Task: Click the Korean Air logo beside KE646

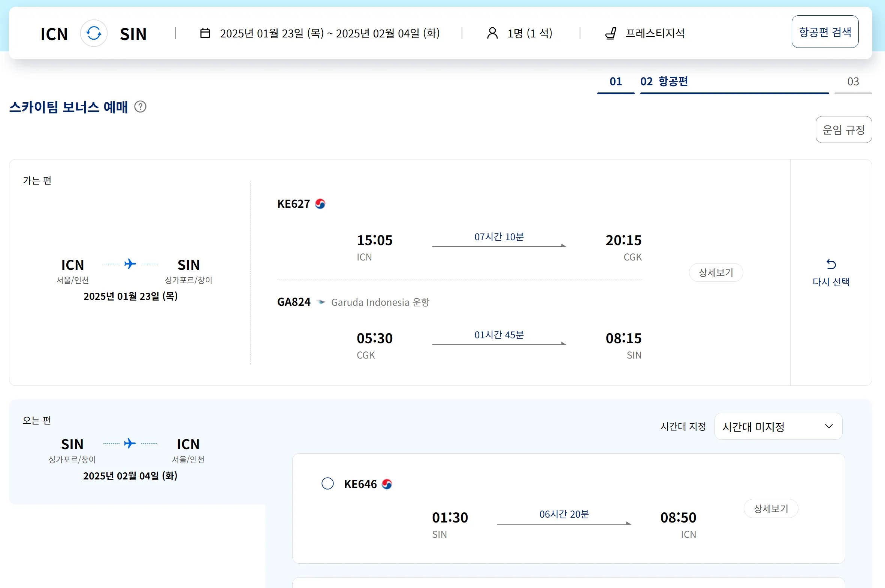Action: (387, 484)
